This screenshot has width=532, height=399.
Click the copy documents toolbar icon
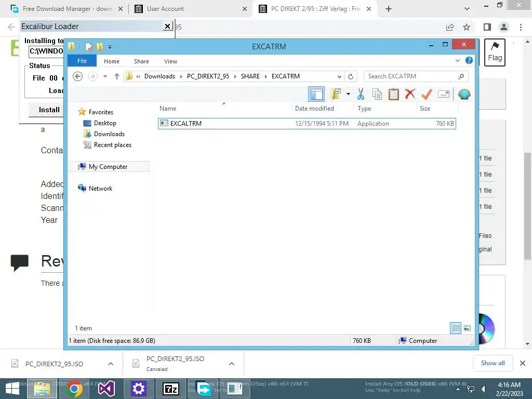pyautogui.click(x=377, y=94)
